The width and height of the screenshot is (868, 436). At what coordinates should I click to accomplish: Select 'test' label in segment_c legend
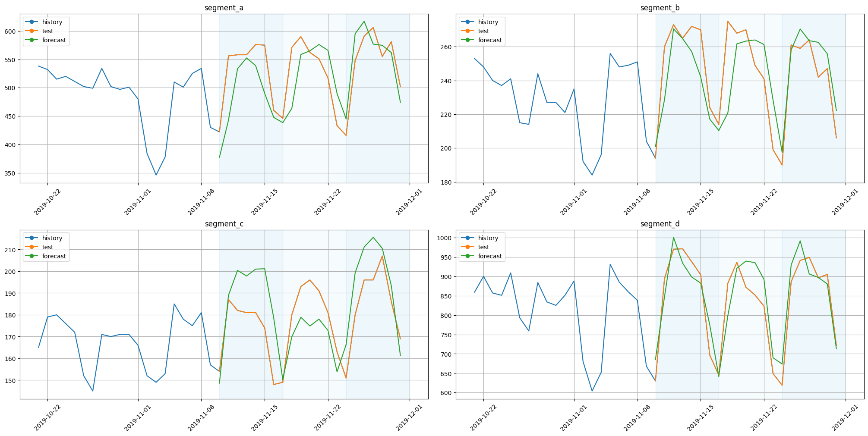tap(48, 247)
